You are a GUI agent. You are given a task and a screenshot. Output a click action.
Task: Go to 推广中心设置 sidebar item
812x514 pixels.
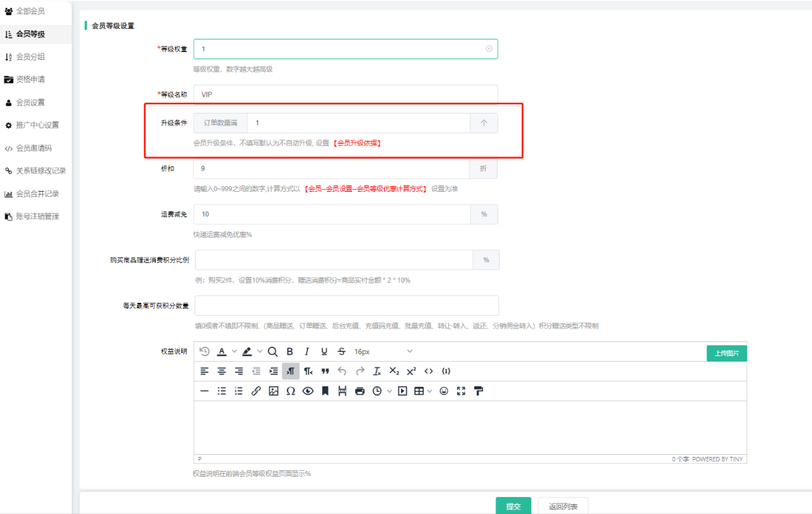click(37, 126)
